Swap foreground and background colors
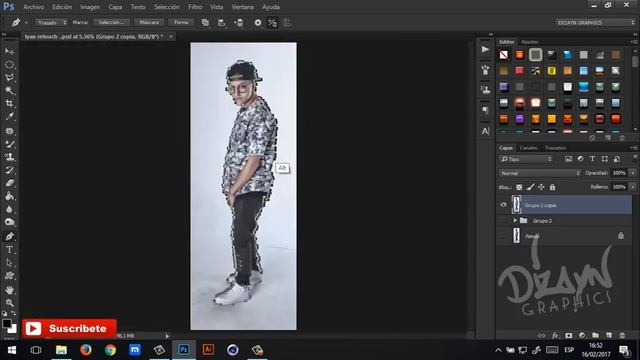 pyautogui.click(x=13, y=313)
